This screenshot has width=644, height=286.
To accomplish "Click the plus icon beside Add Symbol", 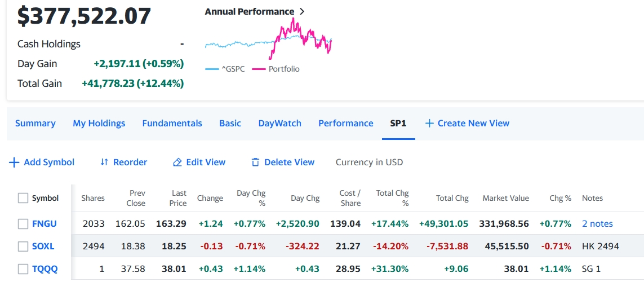I will coord(15,162).
